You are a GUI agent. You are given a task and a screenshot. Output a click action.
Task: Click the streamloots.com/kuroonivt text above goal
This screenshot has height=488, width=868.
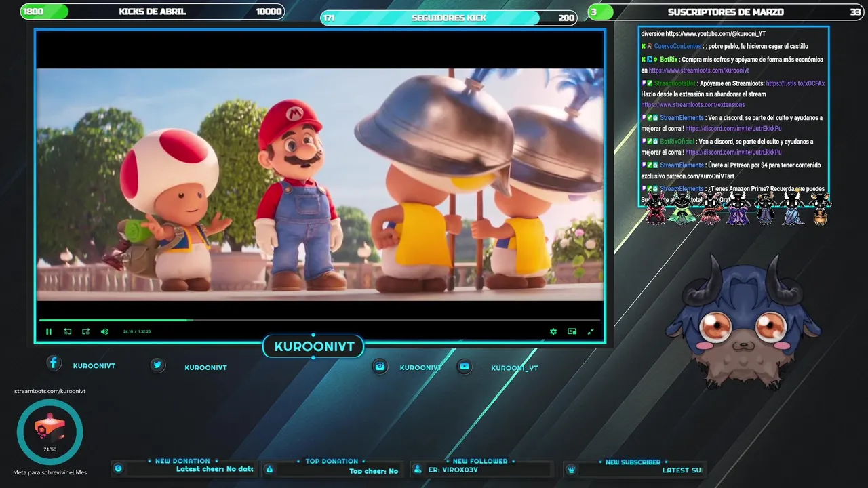(50, 391)
